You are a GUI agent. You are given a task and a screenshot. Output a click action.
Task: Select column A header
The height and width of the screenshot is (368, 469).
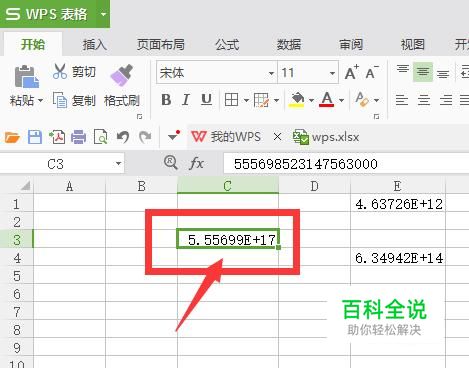click(x=69, y=186)
